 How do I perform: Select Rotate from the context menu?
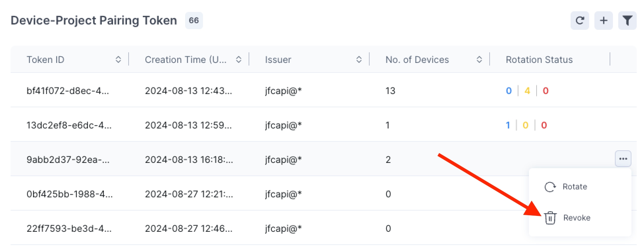pos(575,187)
